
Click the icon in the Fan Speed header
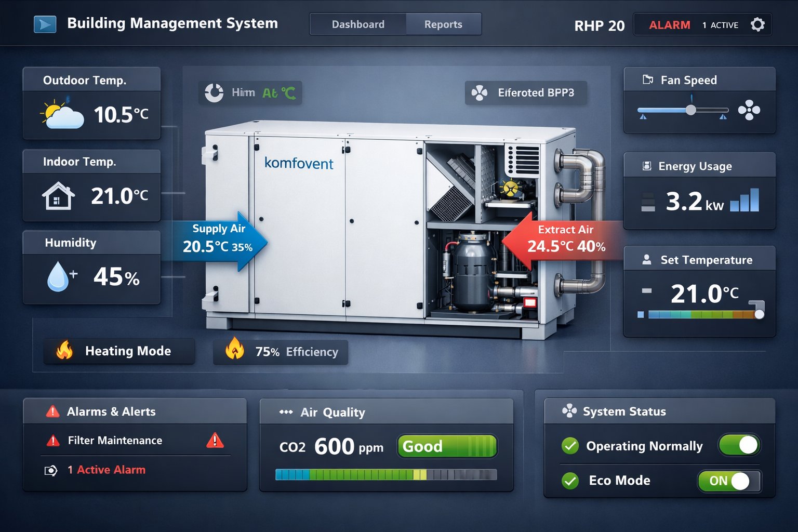click(x=648, y=80)
